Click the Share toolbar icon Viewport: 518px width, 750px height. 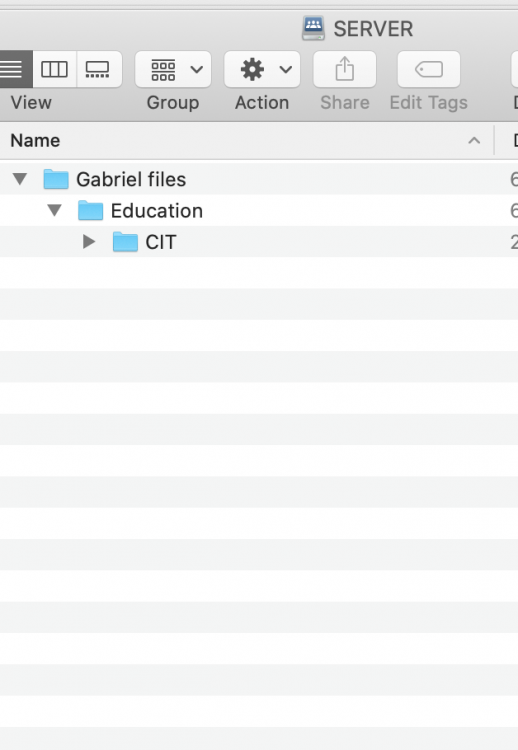(344, 69)
